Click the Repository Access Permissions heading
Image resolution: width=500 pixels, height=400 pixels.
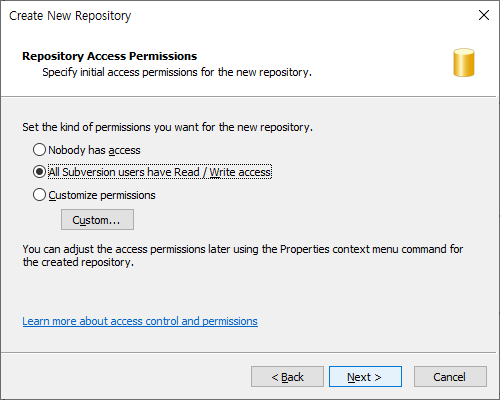(x=109, y=56)
